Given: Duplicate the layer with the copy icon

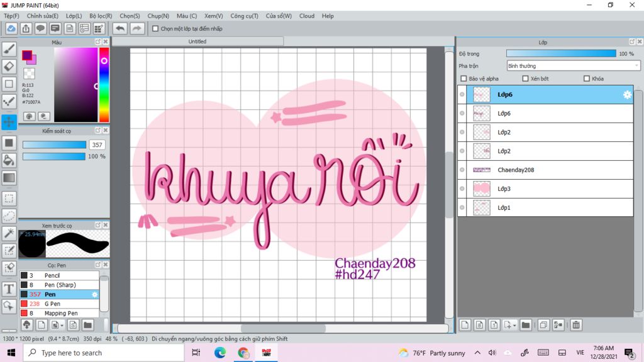Looking at the screenshot, I should click(x=543, y=325).
